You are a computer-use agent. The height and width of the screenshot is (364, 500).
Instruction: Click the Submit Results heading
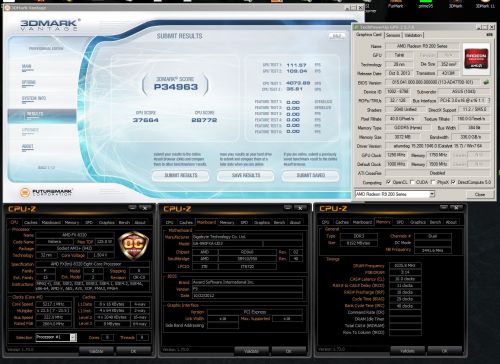[x=180, y=36]
